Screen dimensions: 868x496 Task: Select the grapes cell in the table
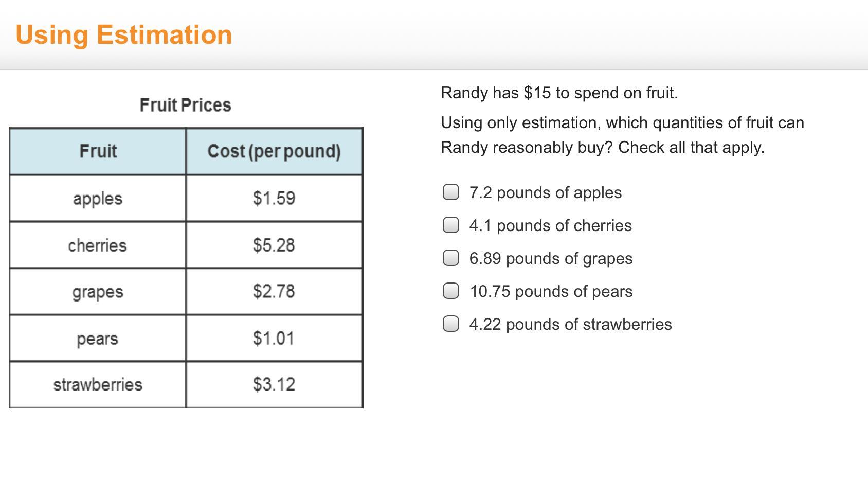[x=98, y=292]
